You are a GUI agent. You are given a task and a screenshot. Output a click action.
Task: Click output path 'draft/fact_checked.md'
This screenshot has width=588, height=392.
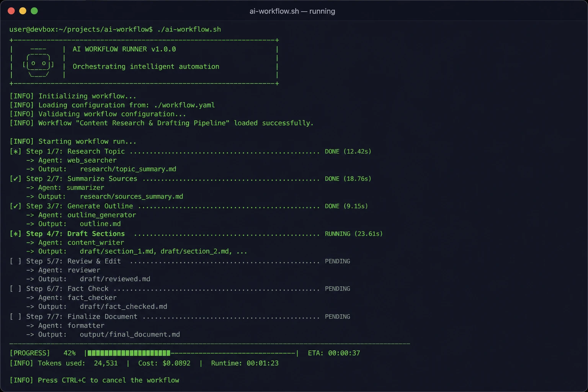click(x=123, y=307)
